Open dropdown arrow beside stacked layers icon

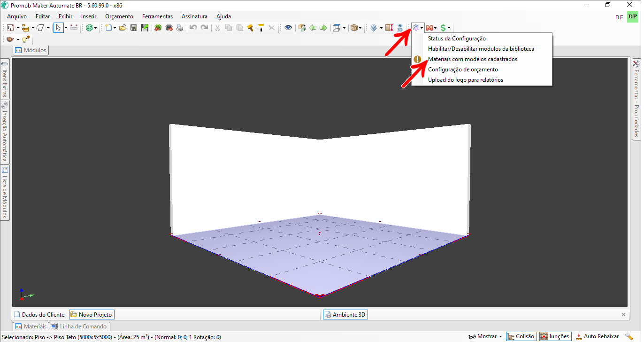[x=381, y=28]
